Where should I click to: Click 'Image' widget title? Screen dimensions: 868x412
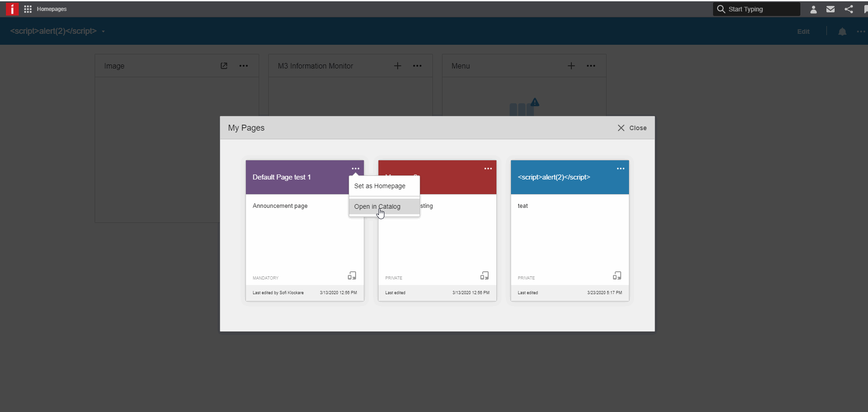click(x=114, y=66)
